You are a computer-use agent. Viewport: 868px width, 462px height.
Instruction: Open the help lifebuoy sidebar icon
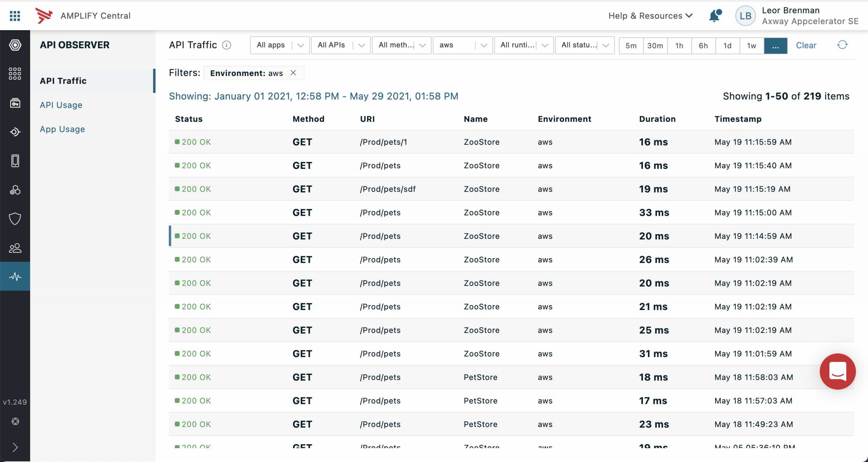coord(15,421)
